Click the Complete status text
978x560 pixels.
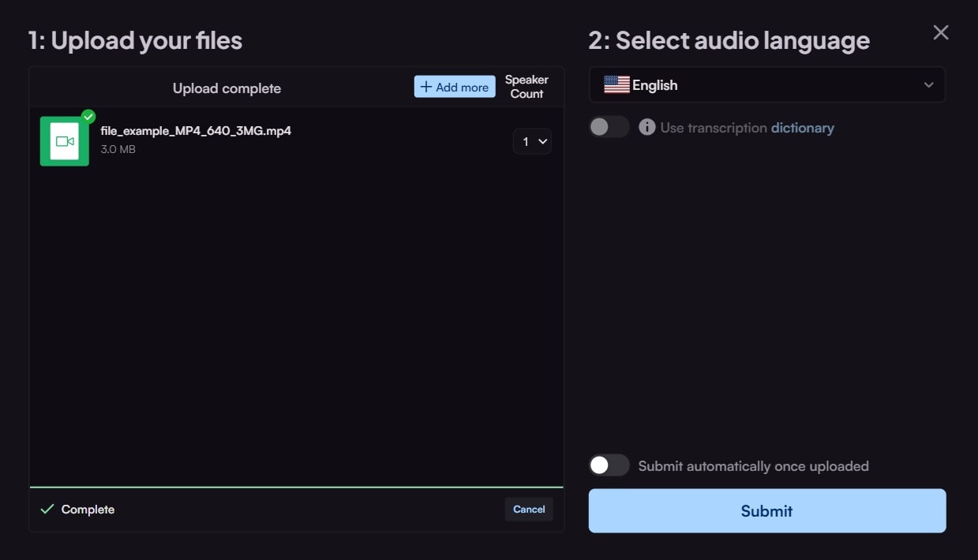88,510
